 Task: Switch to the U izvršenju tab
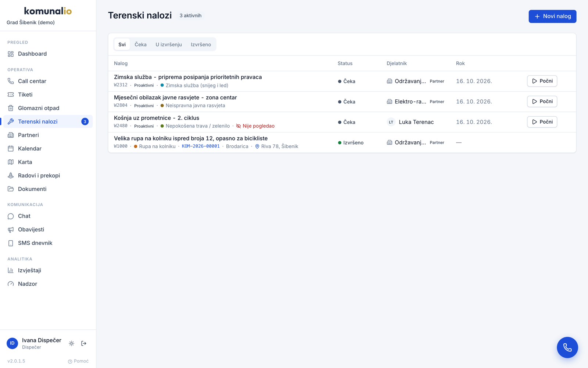[x=169, y=45]
